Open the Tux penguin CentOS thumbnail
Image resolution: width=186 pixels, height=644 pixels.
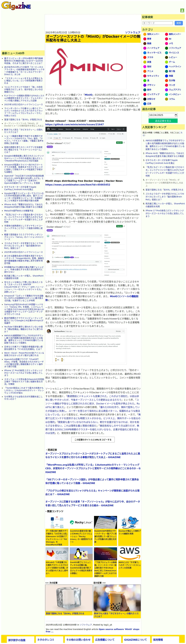[81, 554]
